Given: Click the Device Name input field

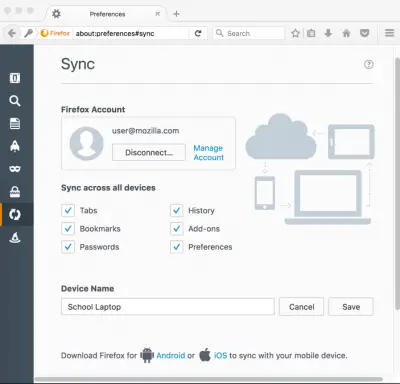Looking at the screenshot, I should point(168,307).
